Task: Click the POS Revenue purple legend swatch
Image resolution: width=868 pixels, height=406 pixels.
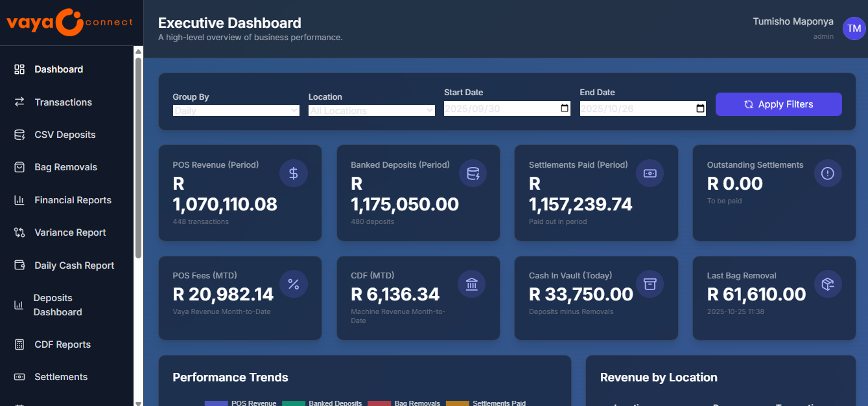Action: tap(216, 403)
